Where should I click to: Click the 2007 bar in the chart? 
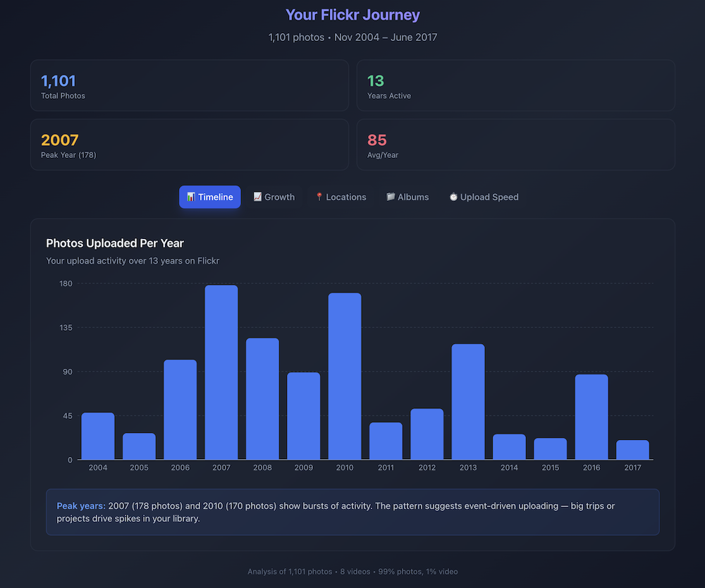coord(221,372)
